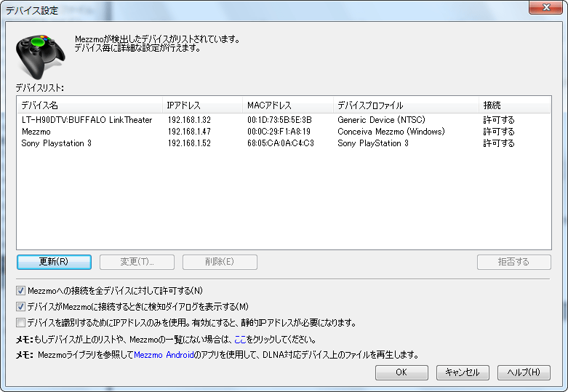568x392 pixels.
Task: Close the デバイス設定 dialog window
Action: 546,7
